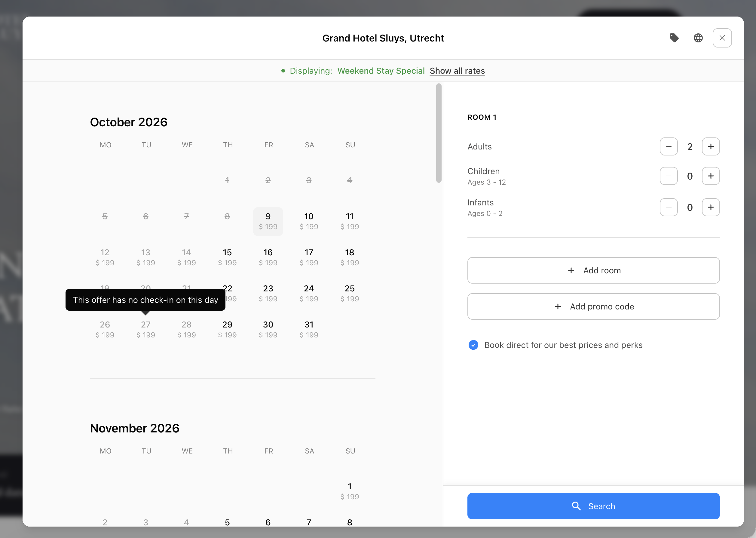
Task: Select October 24 in the calendar
Action: click(x=309, y=294)
